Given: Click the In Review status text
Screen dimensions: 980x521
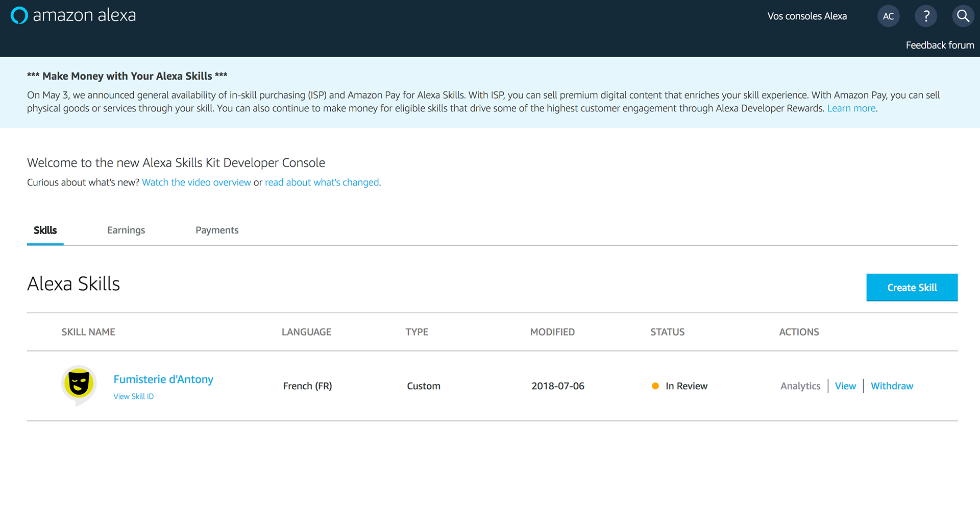Looking at the screenshot, I should 687,386.
